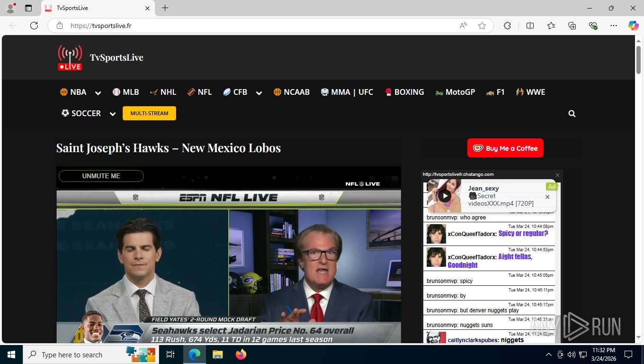Screen dimensions: 644x364
Task: Click the Saint Joseph's Hawks page heading
Action: 169,148
